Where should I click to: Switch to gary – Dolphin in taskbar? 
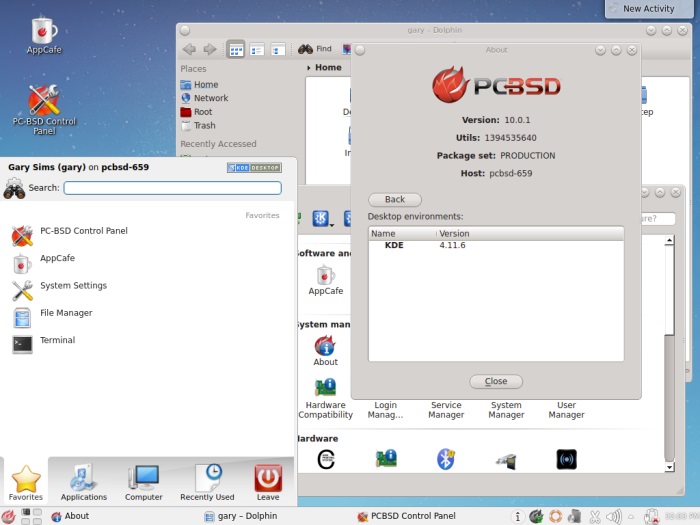(x=240, y=516)
